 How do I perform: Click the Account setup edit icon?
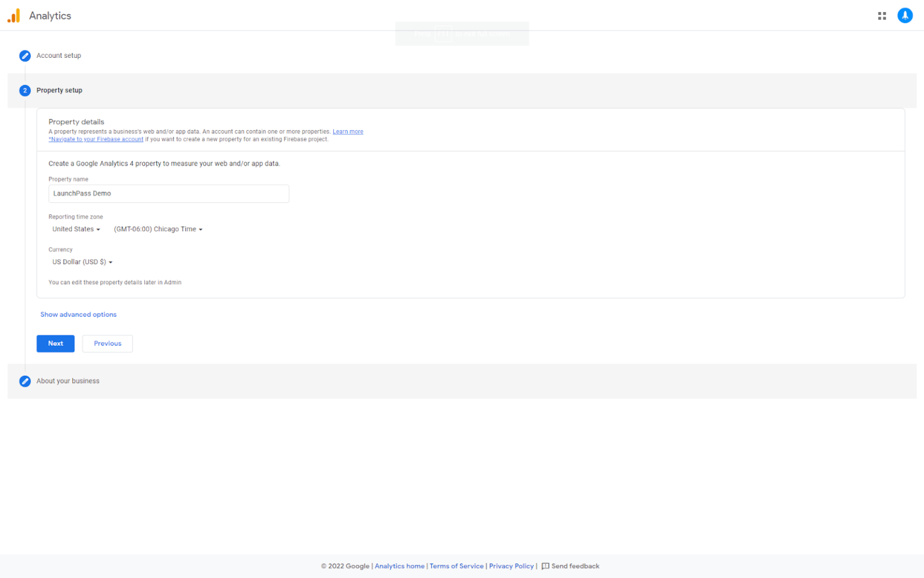click(25, 55)
